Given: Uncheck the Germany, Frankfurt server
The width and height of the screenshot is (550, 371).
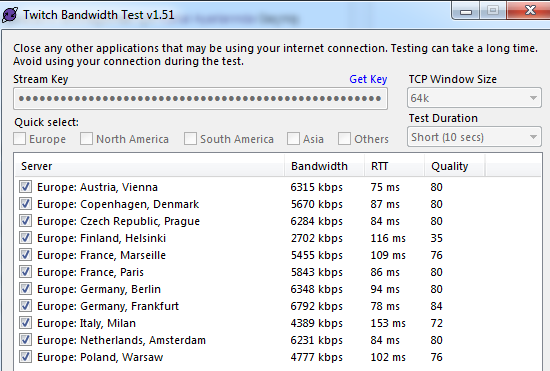Looking at the screenshot, I should point(26,306).
